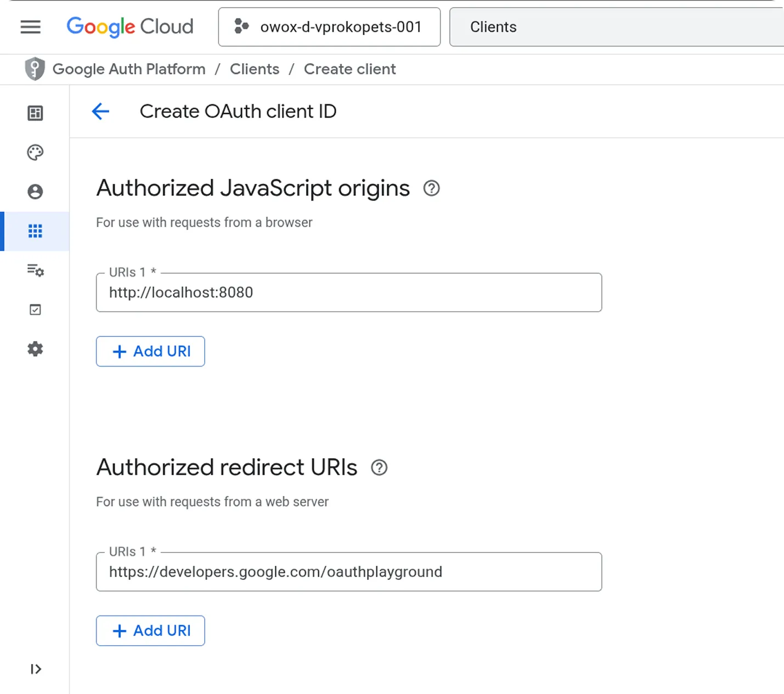This screenshot has width=784, height=694.
Task: Select the Clients grid icon in sidebar
Action: (x=35, y=231)
